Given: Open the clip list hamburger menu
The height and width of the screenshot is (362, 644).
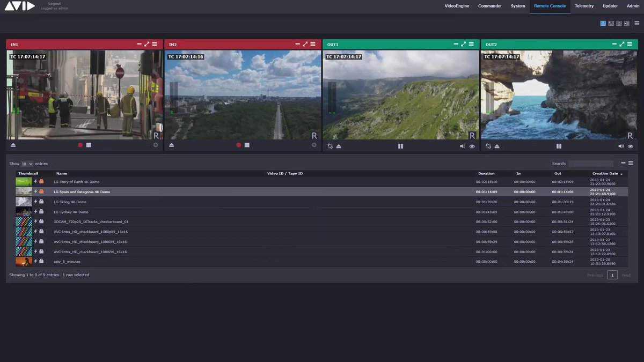Looking at the screenshot, I should point(631,163).
